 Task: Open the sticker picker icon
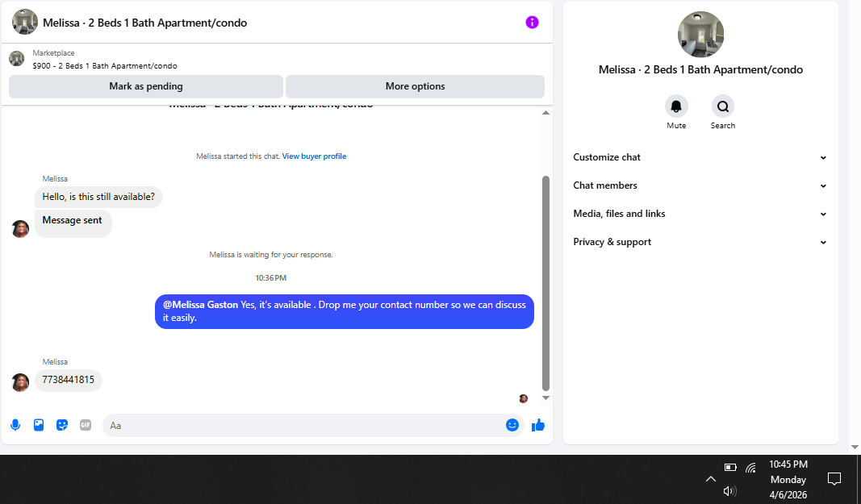pyautogui.click(x=62, y=425)
